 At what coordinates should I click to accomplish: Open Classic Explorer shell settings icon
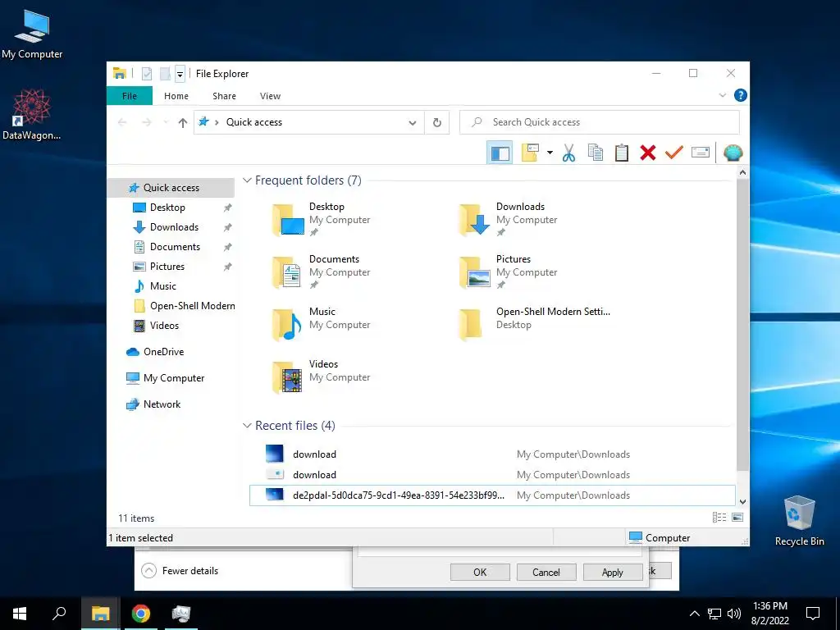point(733,153)
